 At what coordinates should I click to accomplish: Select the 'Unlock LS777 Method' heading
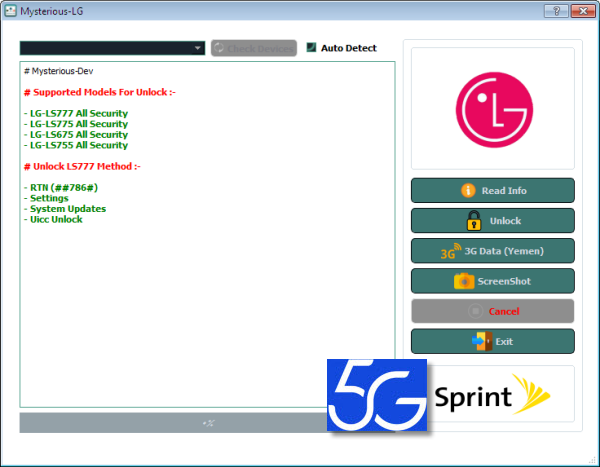point(82,167)
